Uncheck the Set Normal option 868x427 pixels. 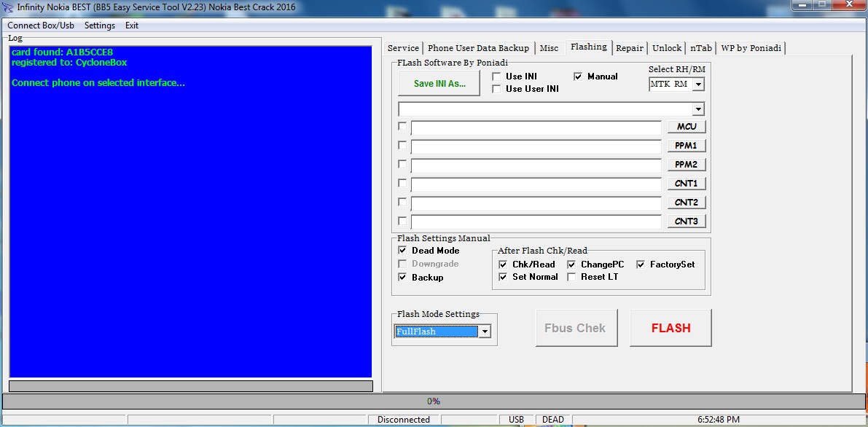pos(503,276)
